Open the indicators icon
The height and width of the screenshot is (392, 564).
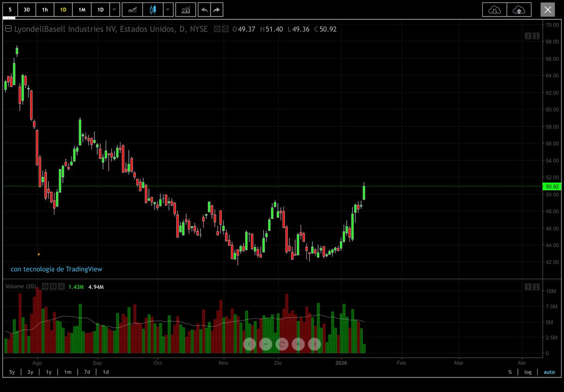[186, 9]
